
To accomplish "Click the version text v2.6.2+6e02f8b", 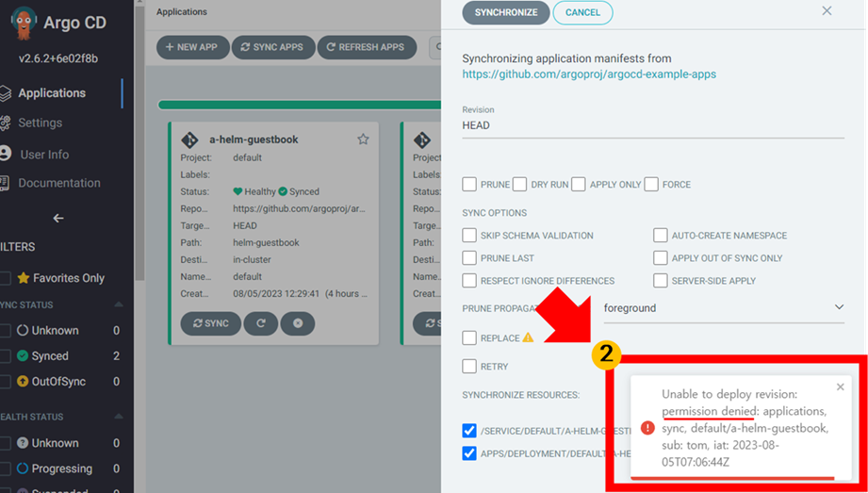I will 58,58.
